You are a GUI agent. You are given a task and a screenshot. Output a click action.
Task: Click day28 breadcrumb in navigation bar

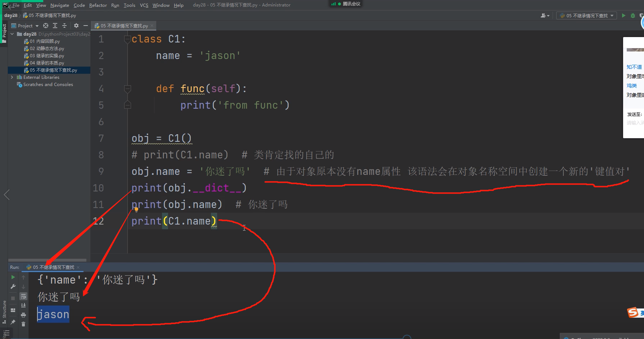[11, 15]
